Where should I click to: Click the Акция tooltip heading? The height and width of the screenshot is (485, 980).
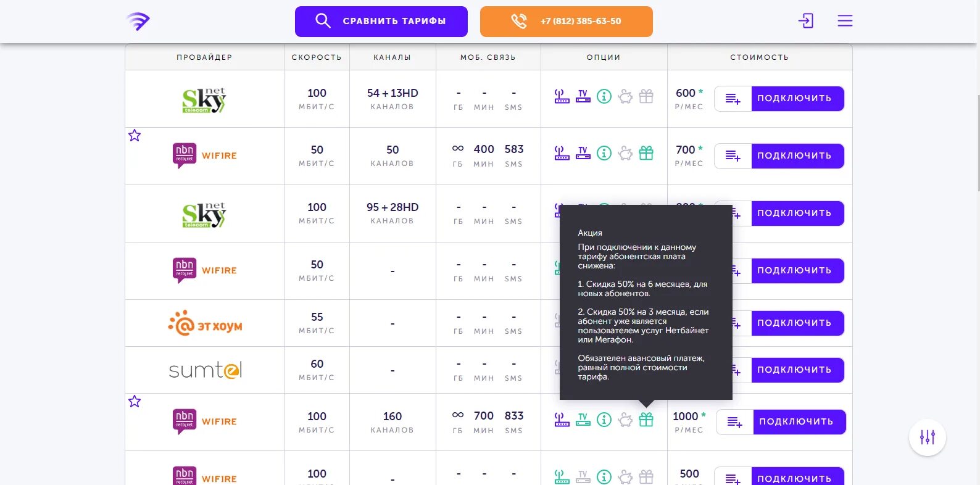pos(590,233)
